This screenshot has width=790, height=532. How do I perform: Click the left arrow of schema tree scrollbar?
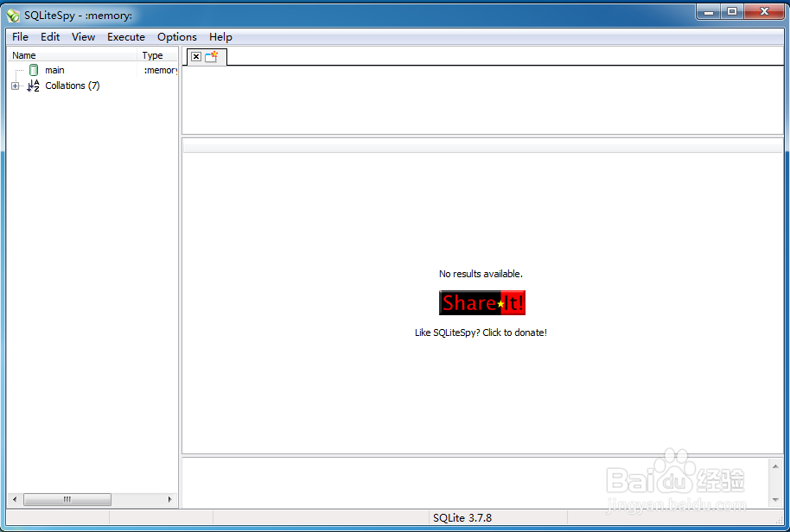15,499
